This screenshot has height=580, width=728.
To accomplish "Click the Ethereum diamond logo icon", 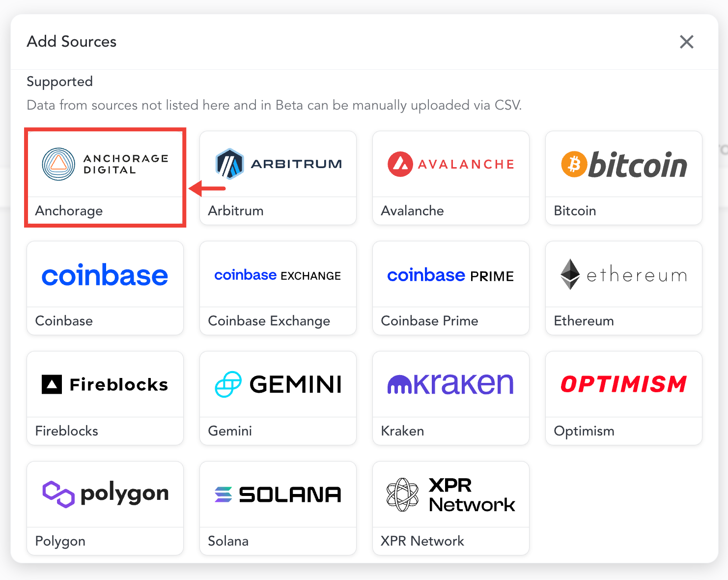I will [570, 274].
